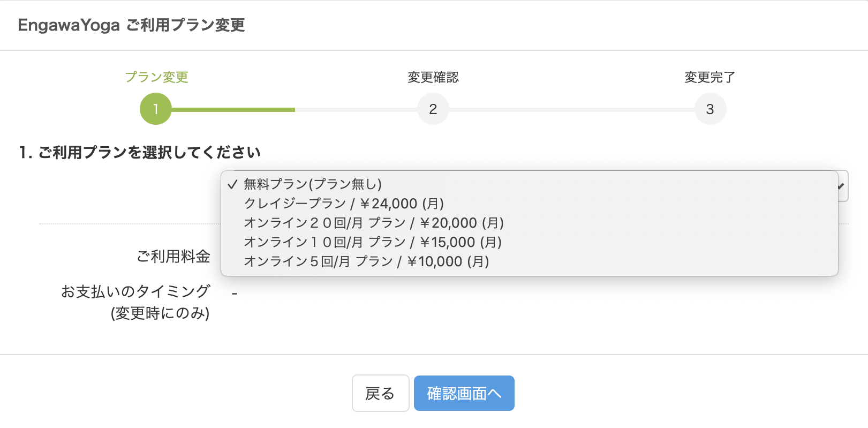
Task: Select 無料プラン(プラン無し) option
Action: pos(313,184)
